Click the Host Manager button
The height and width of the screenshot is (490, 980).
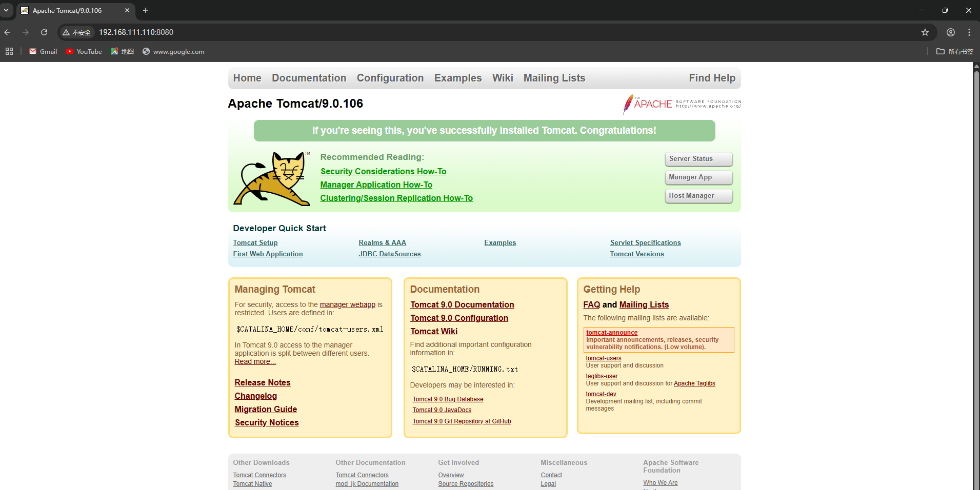tap(698, 196)
